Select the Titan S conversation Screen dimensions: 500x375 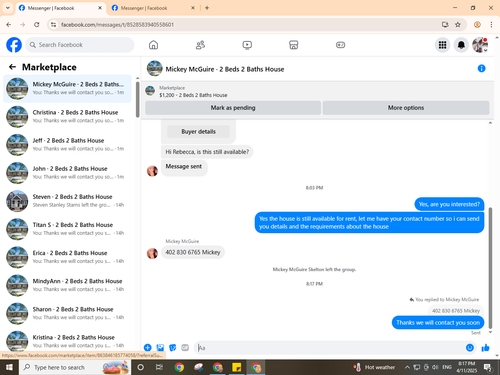67,229
